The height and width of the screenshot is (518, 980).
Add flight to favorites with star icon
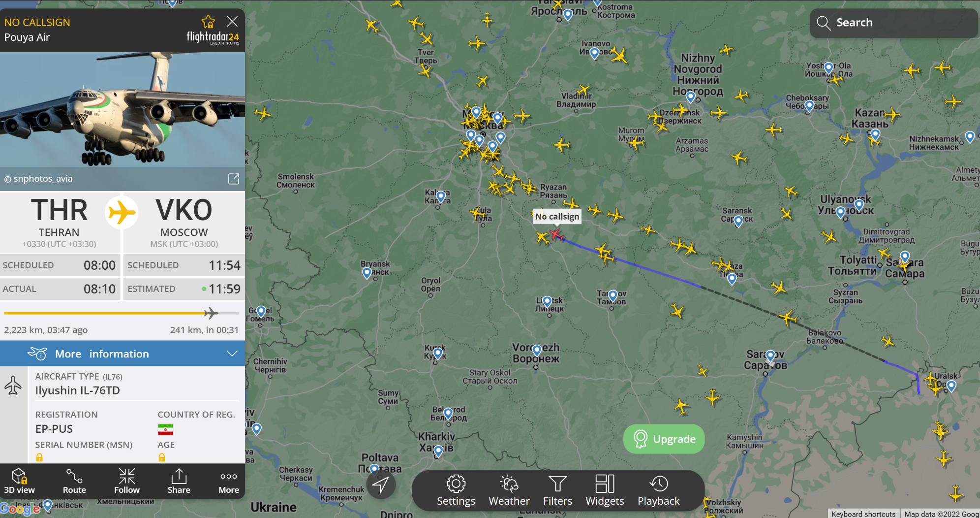click(x=208, y=22)
